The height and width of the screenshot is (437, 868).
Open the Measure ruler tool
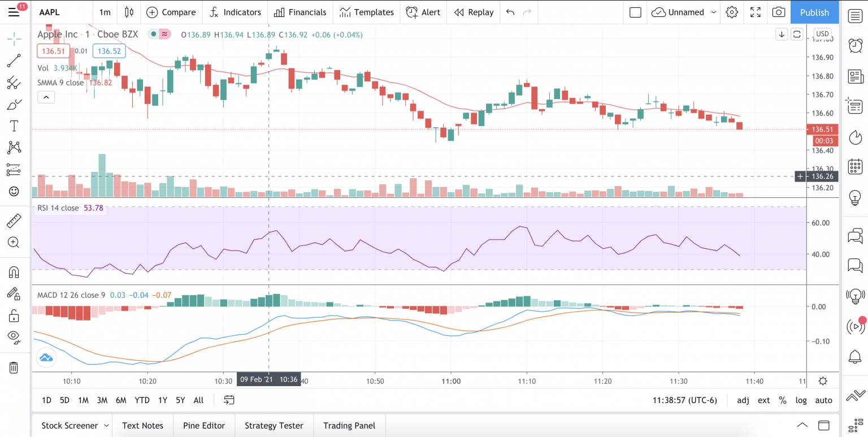point(14,220)
